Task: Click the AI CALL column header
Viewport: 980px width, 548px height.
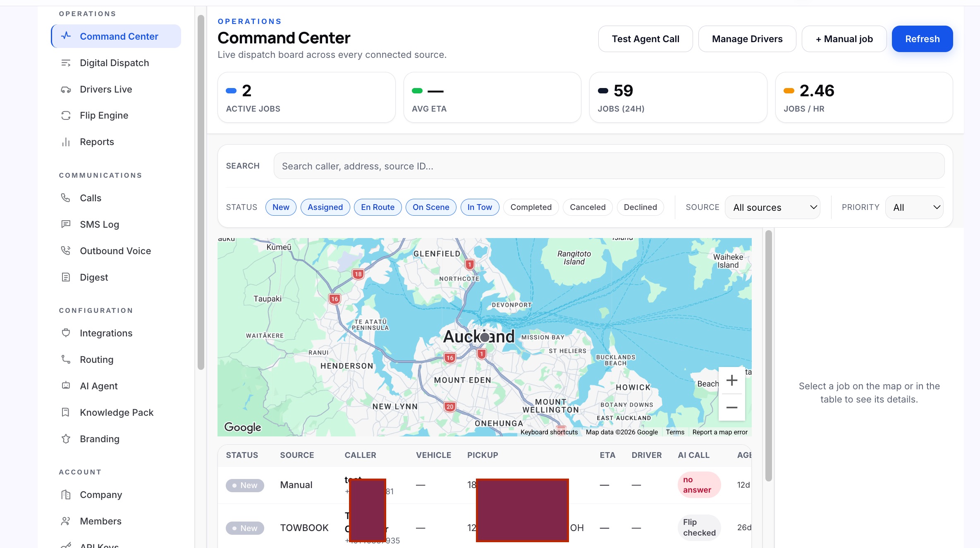Action: pyautogui.click(x=693, y=455)
